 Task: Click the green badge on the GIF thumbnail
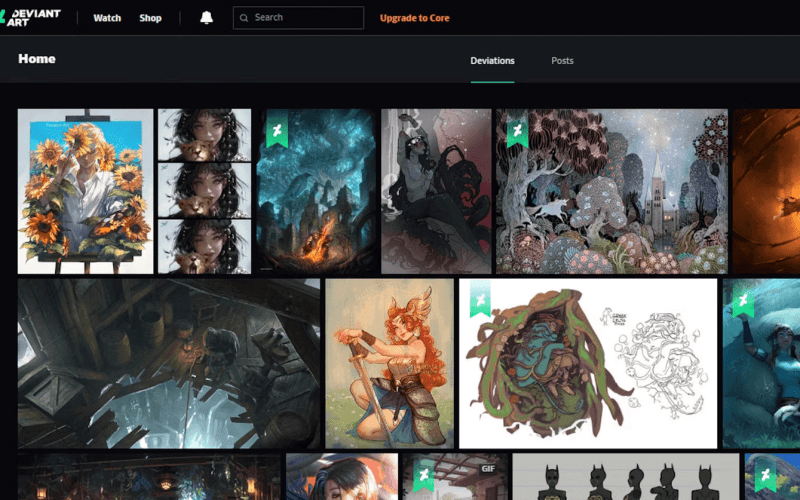pos(423,474)
